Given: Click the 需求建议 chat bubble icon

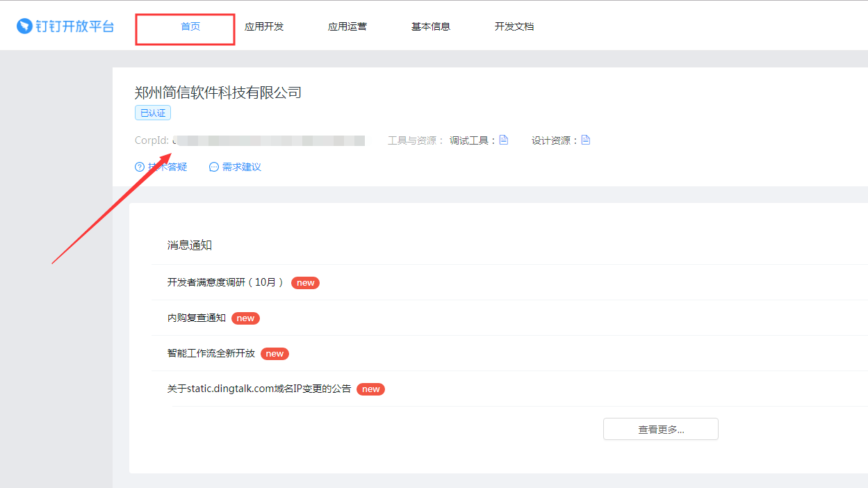Looking at the screenshot, I should tap(214, 167).
